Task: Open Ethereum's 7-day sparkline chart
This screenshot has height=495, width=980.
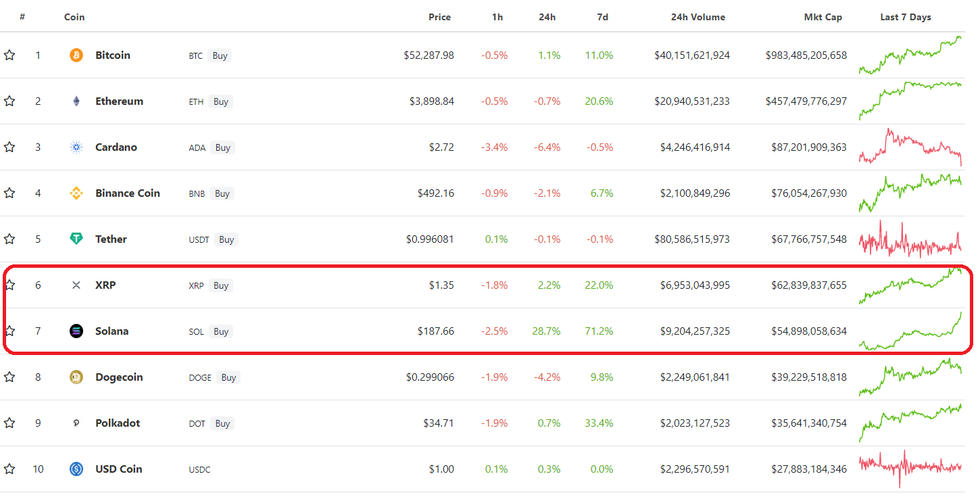Action: tap(910, 101)
